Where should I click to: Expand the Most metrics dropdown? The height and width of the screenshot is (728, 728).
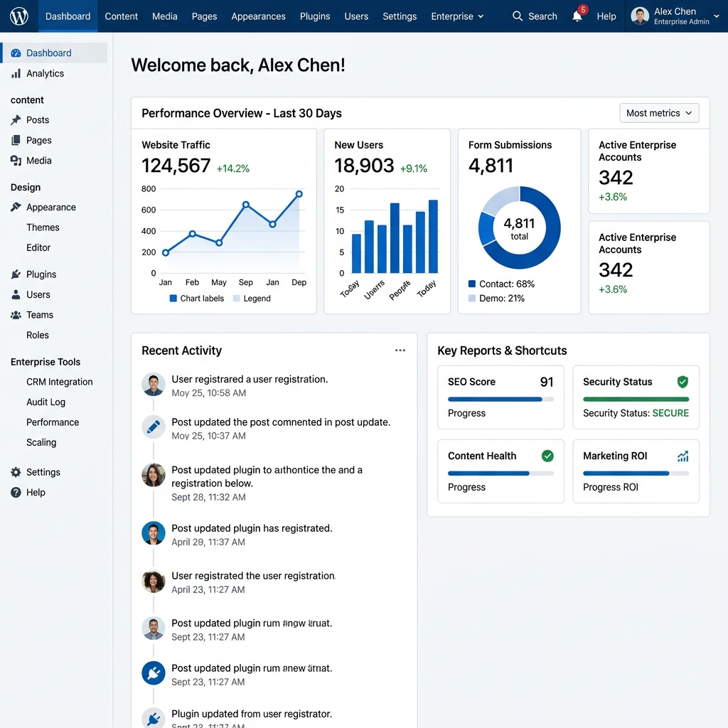(x=659, y=113)
